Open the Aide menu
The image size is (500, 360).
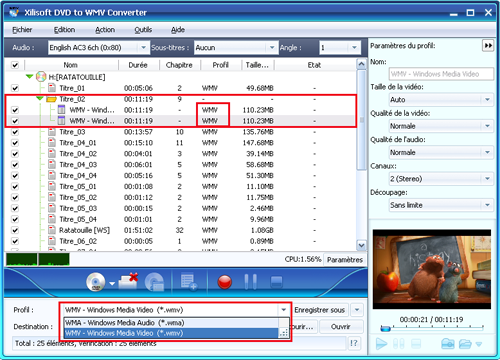click(x=178, y=30)
